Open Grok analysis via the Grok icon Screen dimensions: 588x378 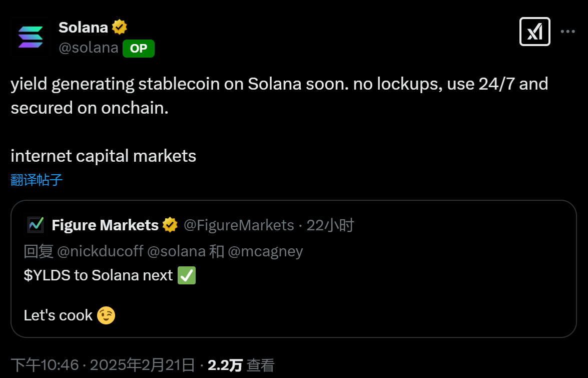coord(534,31)
